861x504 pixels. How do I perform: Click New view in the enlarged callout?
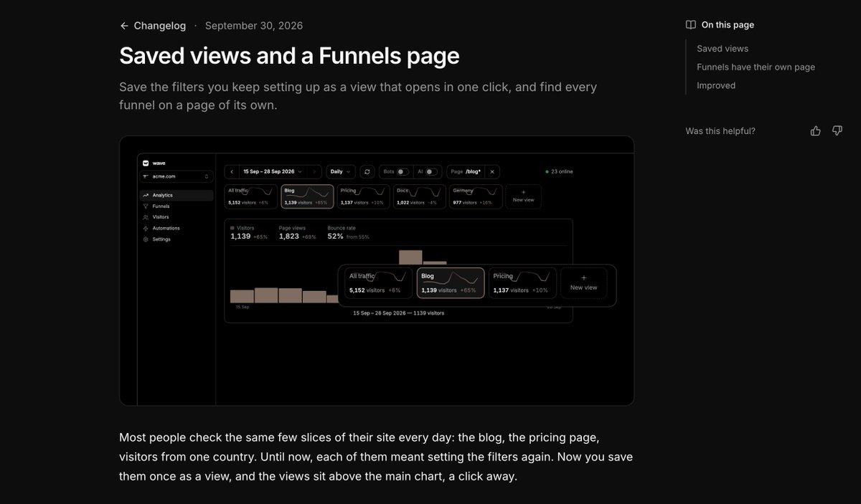tap(583, 283)
